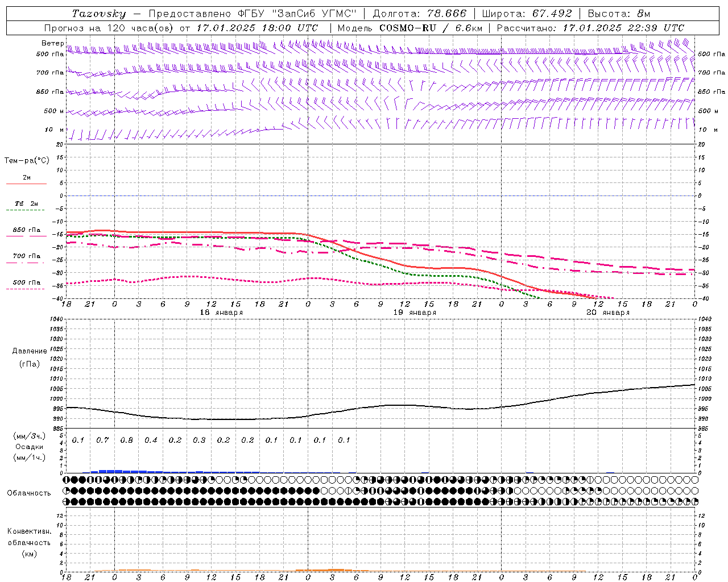Click the computed time 17.01.2025 22:39 UTC
The width and height of the screenshot is (728, 582).
[623, 28]
